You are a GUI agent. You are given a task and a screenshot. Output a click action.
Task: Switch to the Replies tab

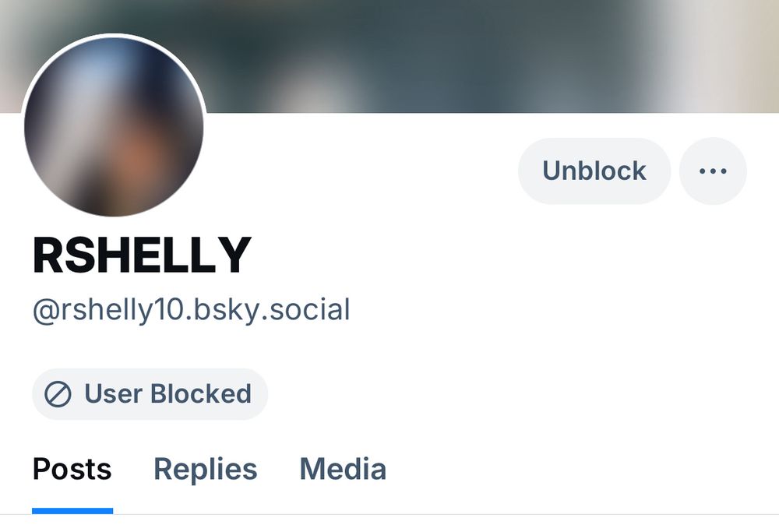tap(205, 469)
